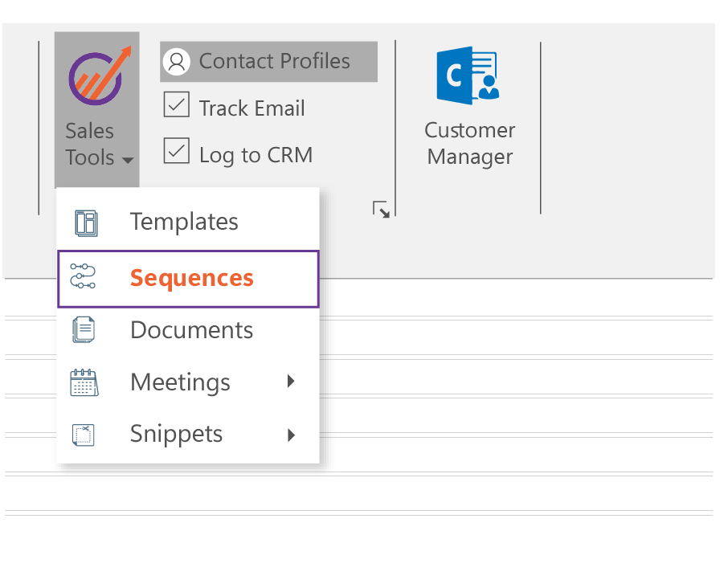Collapse the Sales Tools dropdown arrow
The width and height of the screenshot is (728, 588).
tap(128, 161)
